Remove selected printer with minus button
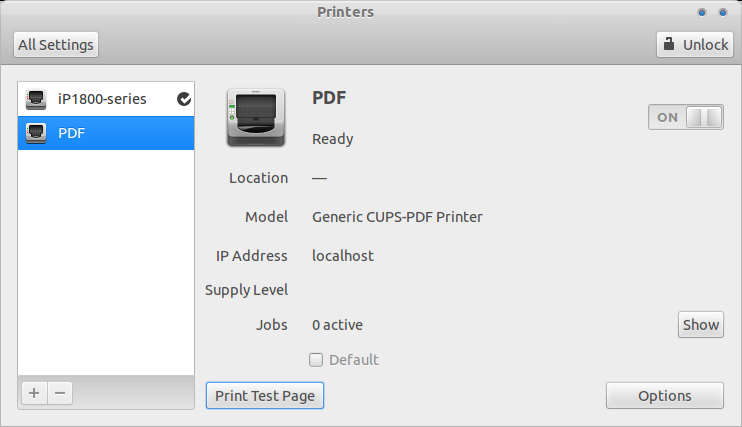Viewport: 742px width, 427px height. (60, 393)
